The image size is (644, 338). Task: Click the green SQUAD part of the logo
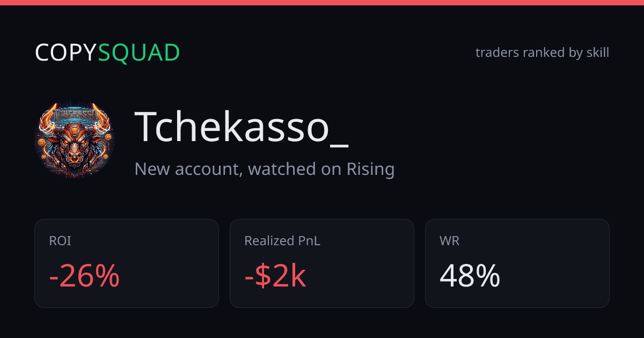(x=139, y=53)
